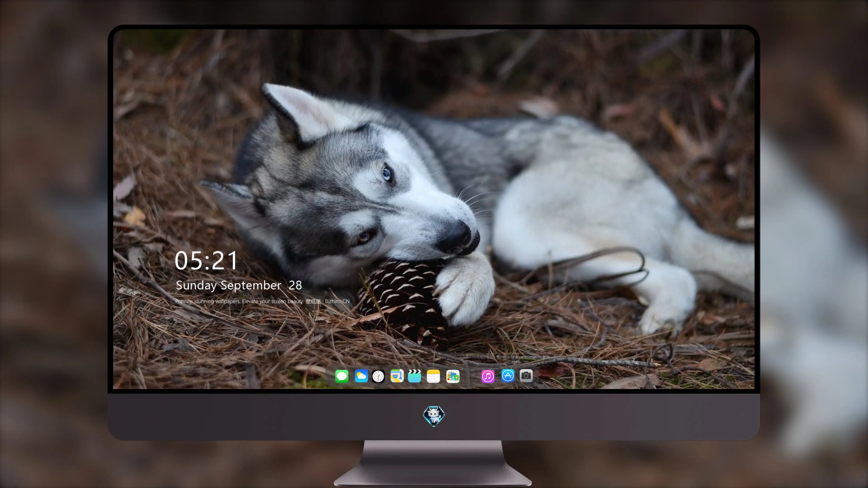The image size is (868, 488).
Task: Open the Videos clapperboard icon in the dock
Action: [415, 376]
